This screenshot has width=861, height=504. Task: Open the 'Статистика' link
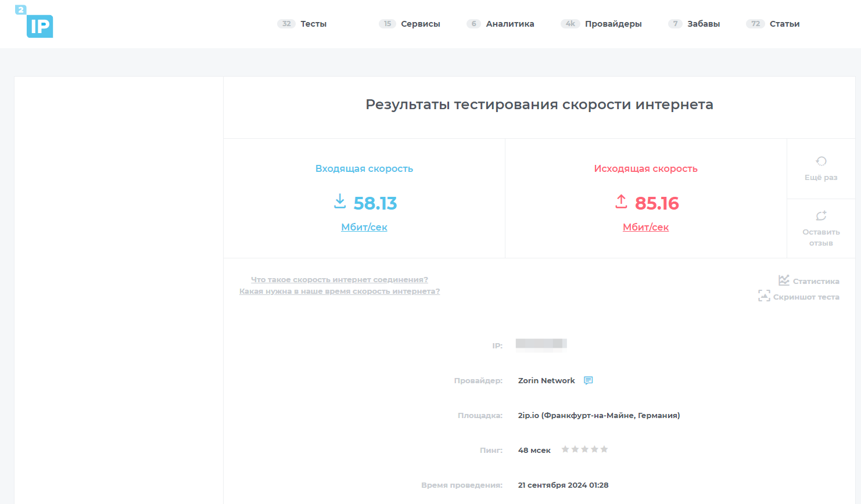[x=816, y=281]
